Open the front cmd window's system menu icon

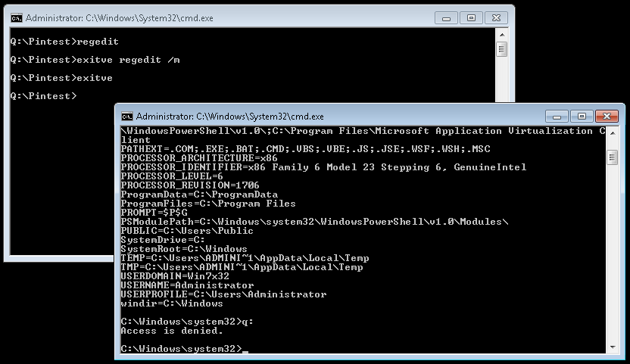(x=127, y=117)
